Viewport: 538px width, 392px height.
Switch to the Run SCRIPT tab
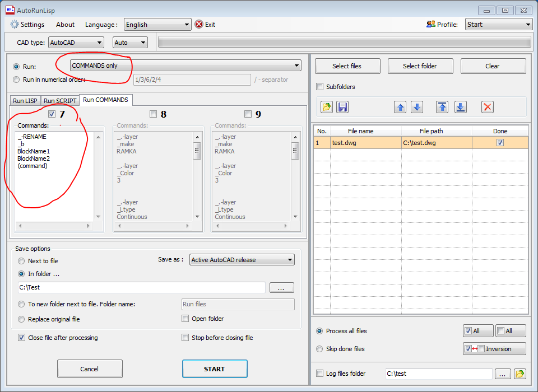(59, 101)
